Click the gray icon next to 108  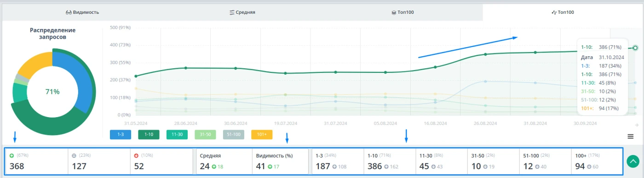tap(334, 166)
